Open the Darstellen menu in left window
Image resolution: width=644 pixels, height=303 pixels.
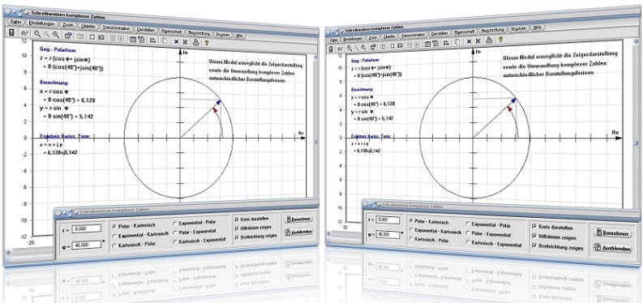145,30
